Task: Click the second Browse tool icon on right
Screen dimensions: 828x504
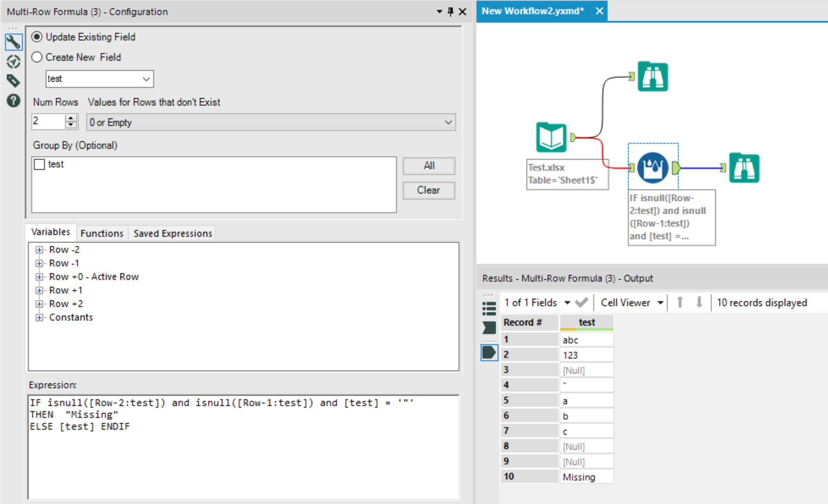Action: pyautogui.click(x=744, y=168)
